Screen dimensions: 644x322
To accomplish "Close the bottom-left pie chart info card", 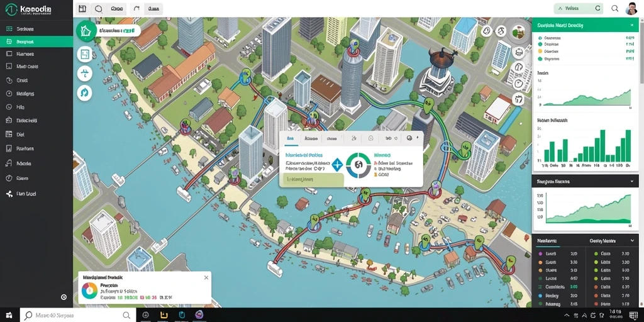I will [206, 277].
